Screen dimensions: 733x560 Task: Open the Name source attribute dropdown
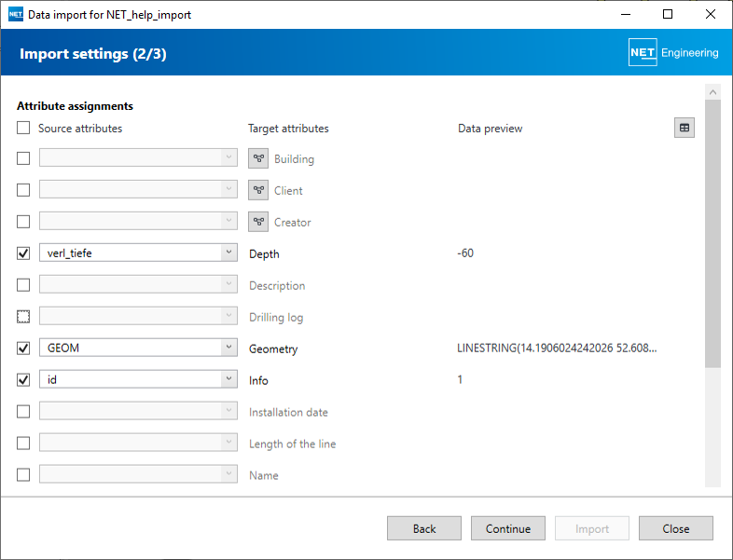click(138, 474)
